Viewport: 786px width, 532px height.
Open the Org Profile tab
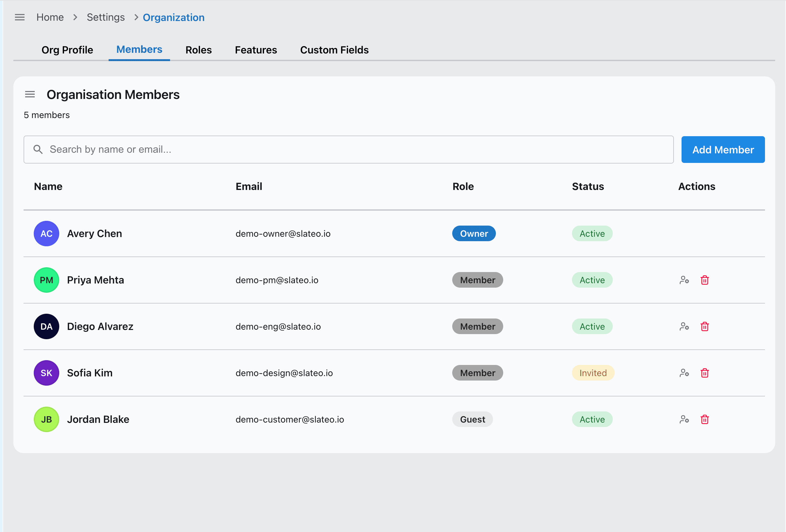67,50
